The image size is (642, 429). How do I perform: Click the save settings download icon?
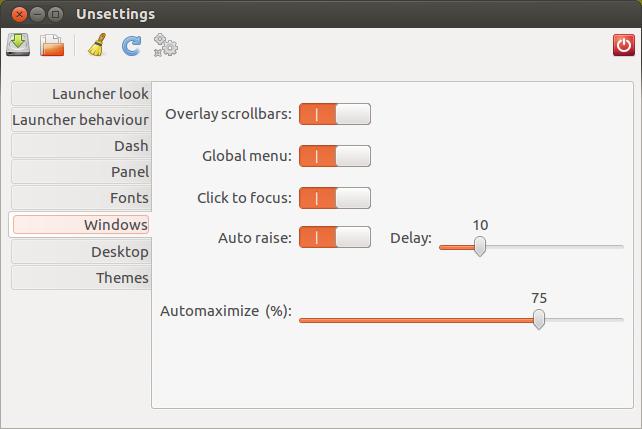point(18,45)
